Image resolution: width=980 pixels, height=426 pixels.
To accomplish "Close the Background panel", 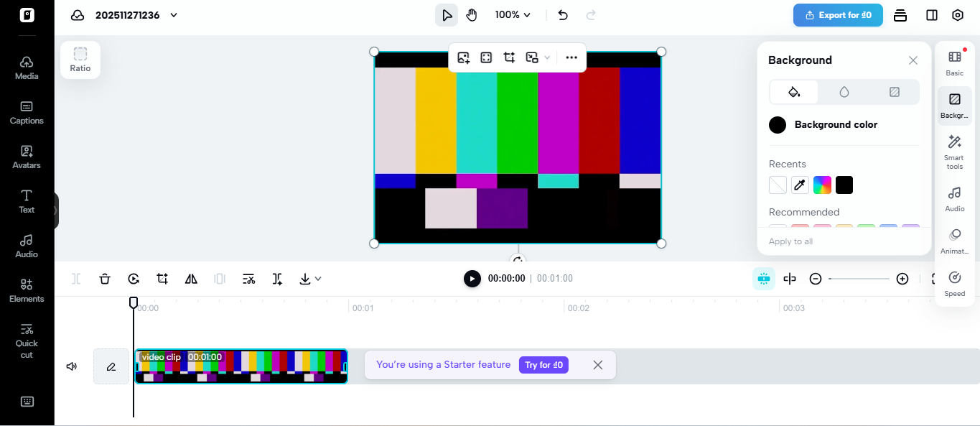I will pyautogui.click(x=913, y=60).
